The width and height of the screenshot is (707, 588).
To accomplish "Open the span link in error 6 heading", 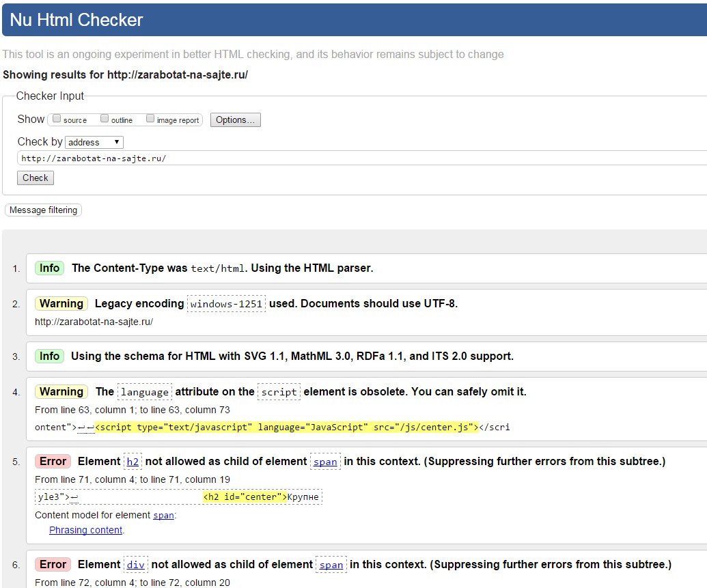I will tap(331, 565).
